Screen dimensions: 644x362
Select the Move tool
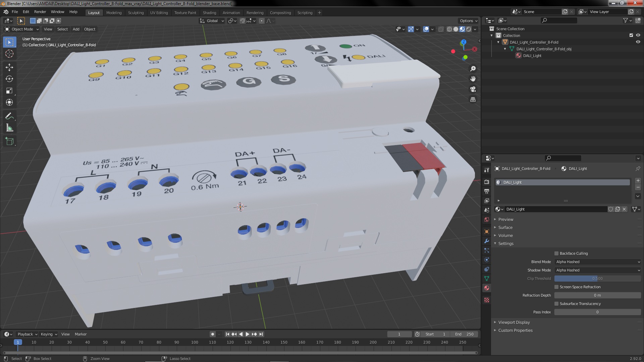[x=9, y=67]
